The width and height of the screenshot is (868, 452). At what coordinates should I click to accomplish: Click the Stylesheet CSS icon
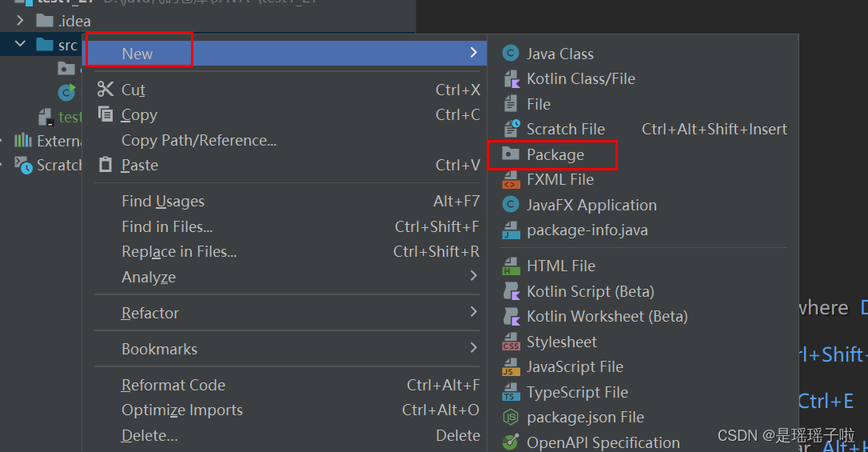click(x=511, y=342)
